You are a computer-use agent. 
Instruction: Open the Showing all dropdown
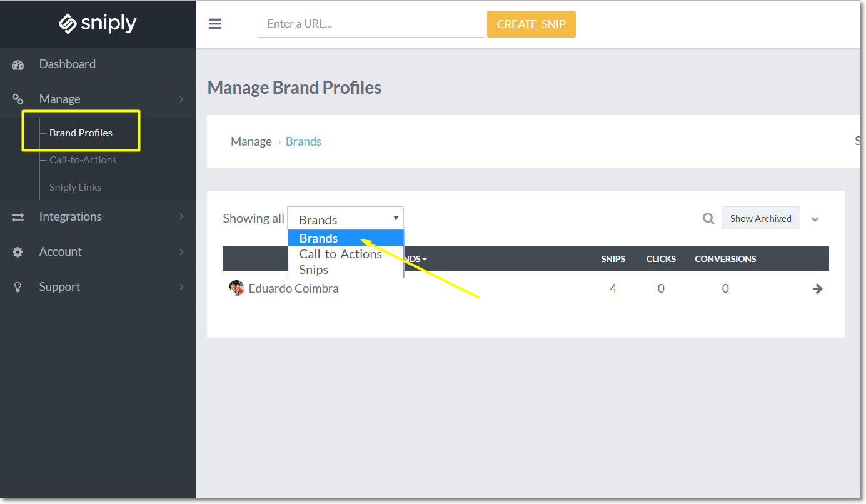pos(345,218)
